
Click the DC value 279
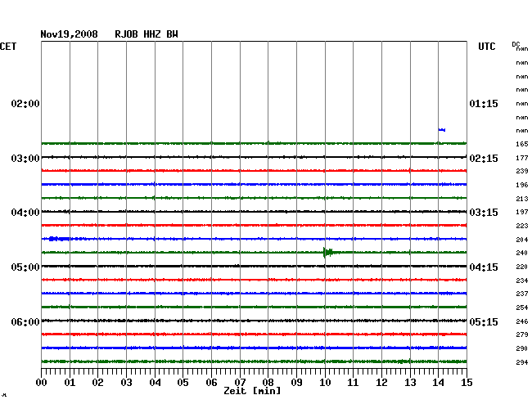[522, 334]
